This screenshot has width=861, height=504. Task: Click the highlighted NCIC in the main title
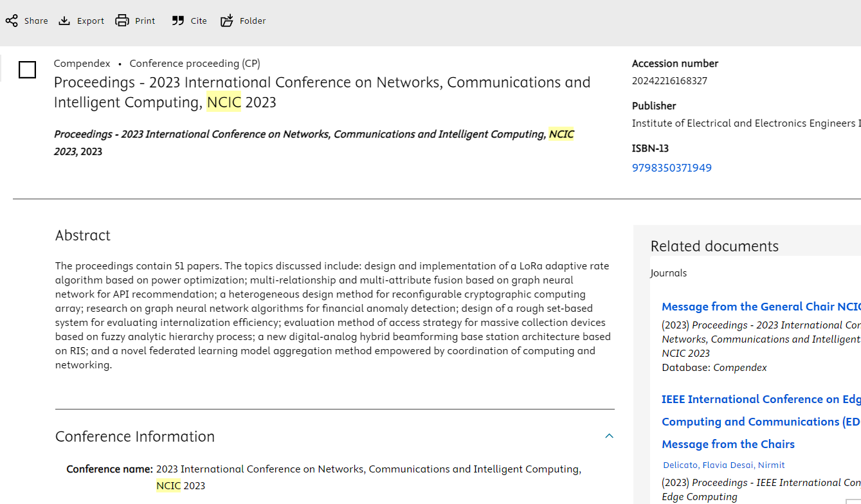pos(224,102)
